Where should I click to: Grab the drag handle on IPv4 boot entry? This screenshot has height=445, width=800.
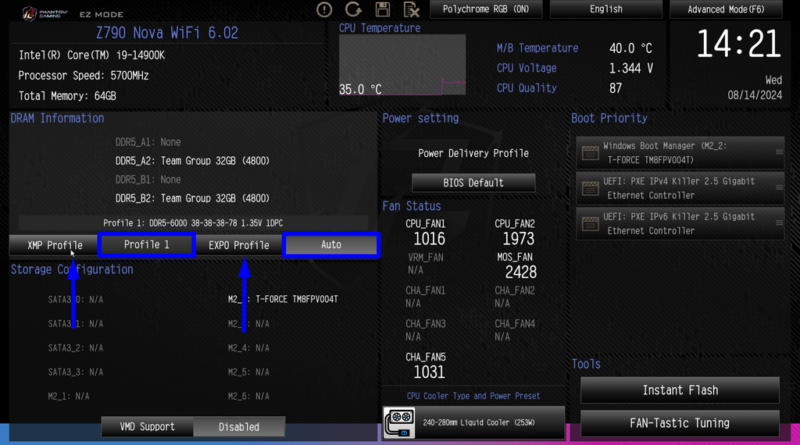click(x=778, y=188)
